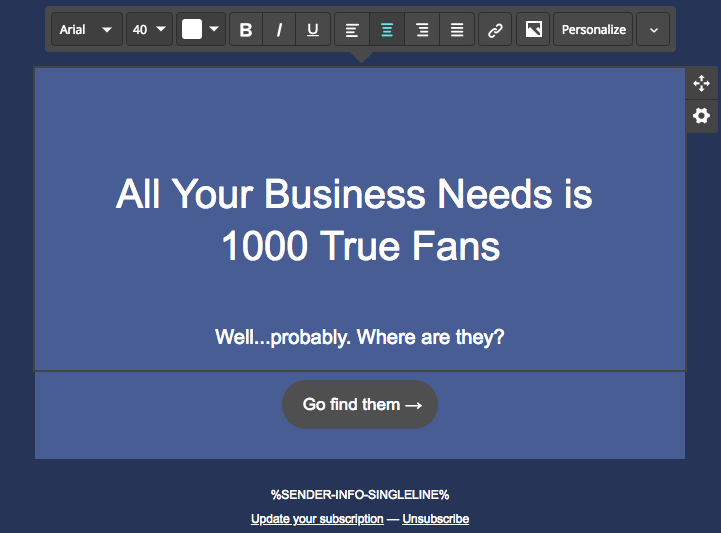Apply justified text alignment
The height and width of the screenshot is (533, 721).
pyautogui.click(x=457, y=30)
